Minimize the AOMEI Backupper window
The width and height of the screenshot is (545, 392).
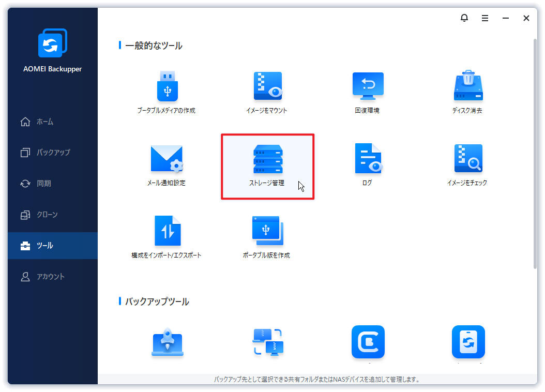click(x=506, y=18)
